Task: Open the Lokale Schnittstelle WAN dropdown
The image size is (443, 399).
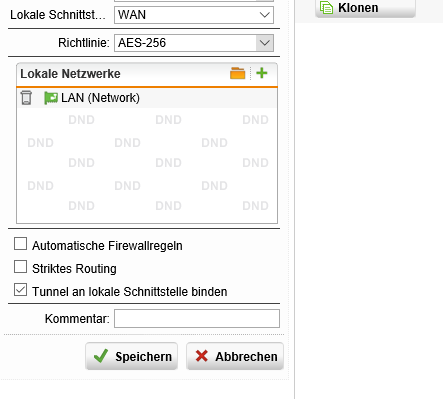Action: 194,15
